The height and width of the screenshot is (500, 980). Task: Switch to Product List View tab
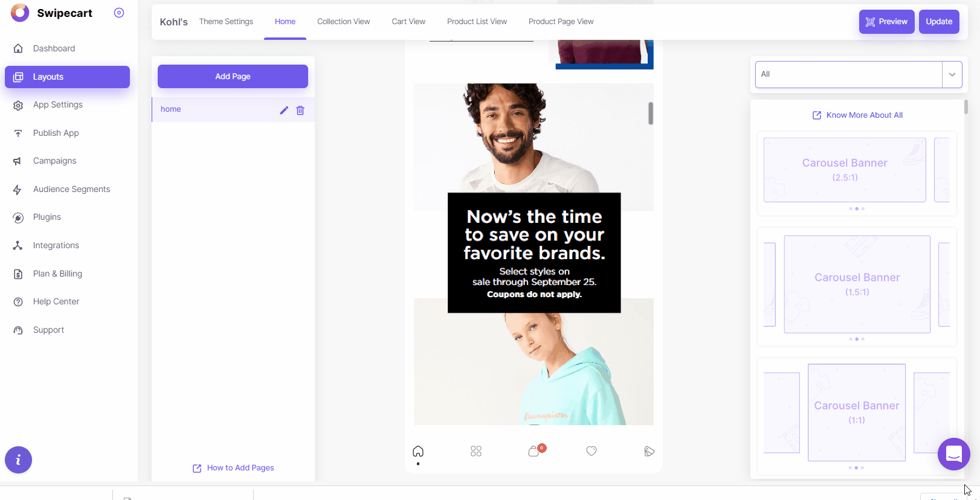pyautogui.click(x=477, y=22)
